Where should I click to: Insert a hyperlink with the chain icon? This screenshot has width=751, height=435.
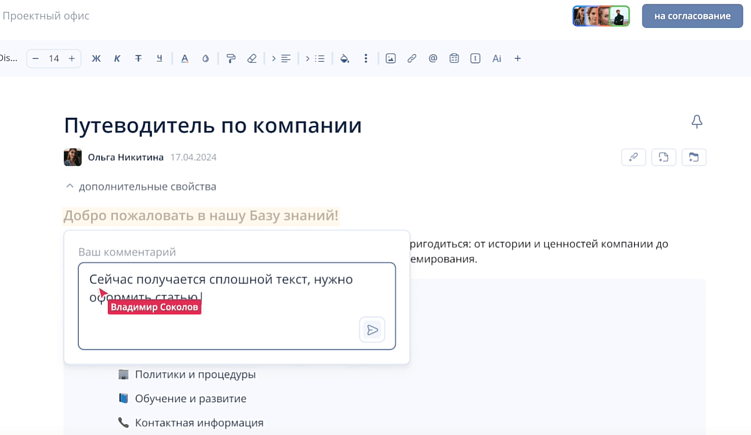tap(412, 58)
